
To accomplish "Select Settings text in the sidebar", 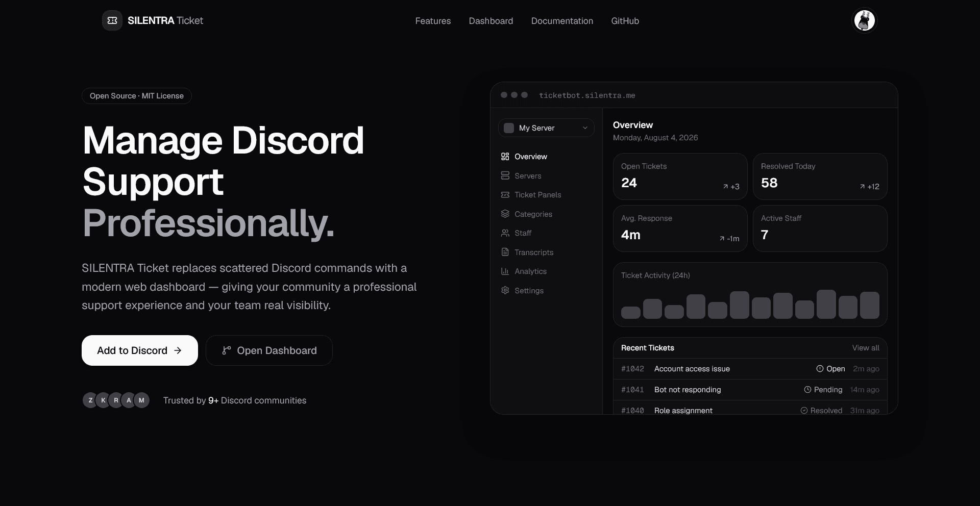I will click(x=529, y=291).
